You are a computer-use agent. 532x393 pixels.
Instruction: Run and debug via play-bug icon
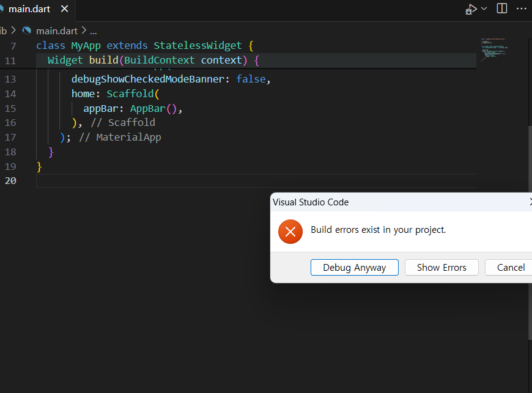point(471,9)
